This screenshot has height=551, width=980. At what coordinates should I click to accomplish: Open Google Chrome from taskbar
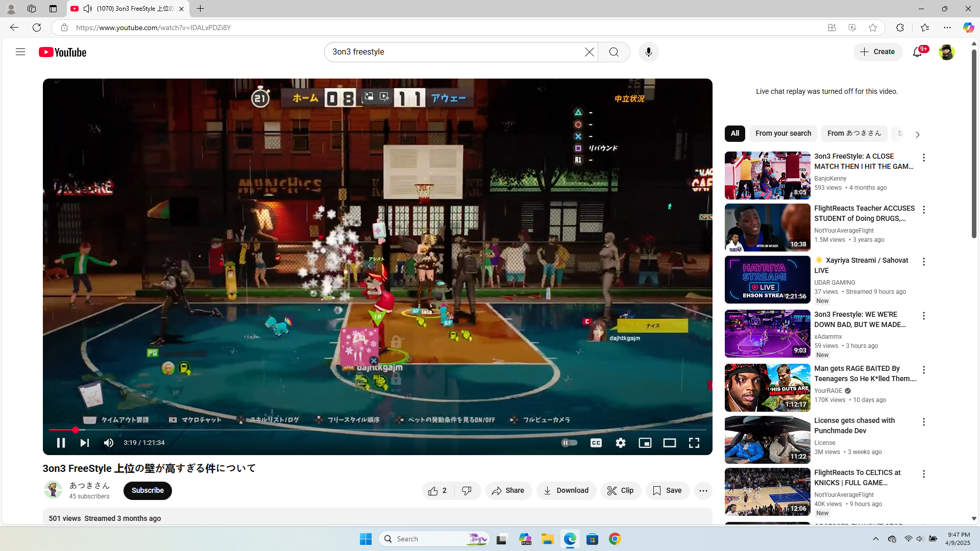615,539
